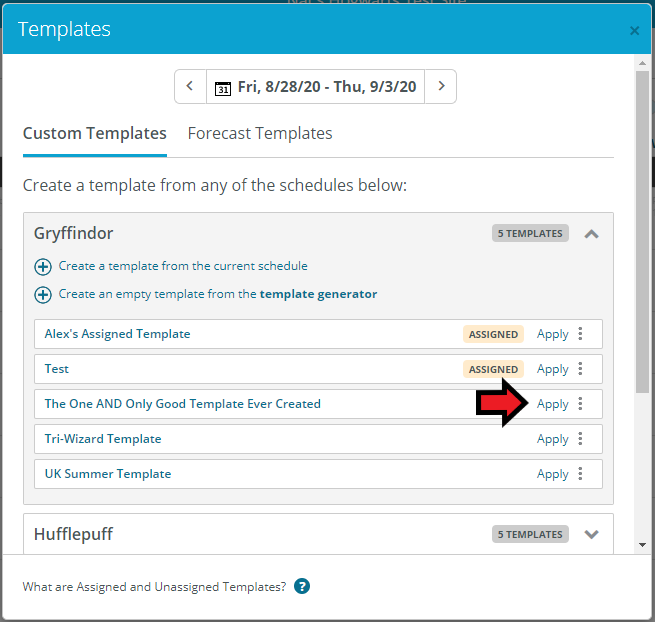Click plus icon for template from current schedule
The image size is (655, 622).
point(43,267)
